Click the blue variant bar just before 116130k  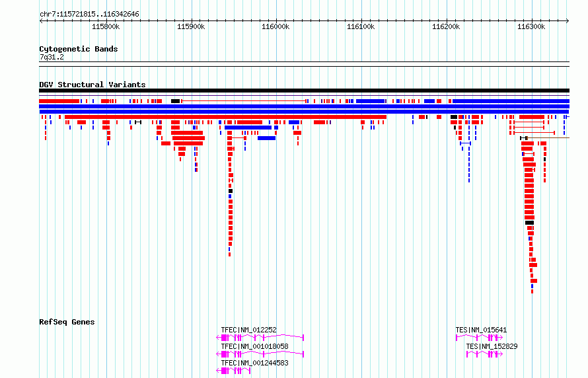click(x=371, y=101)
